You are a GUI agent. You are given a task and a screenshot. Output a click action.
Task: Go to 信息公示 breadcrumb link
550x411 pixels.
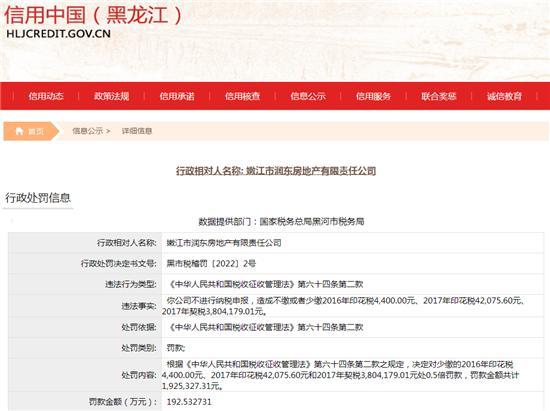[88, 131]
